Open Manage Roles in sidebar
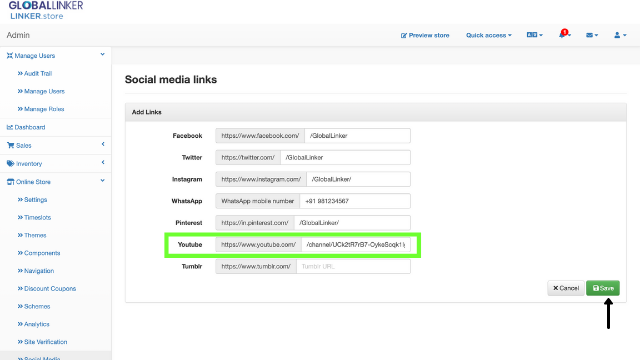The height and width of the screenshot is (360, 640). tap(41, 109)
